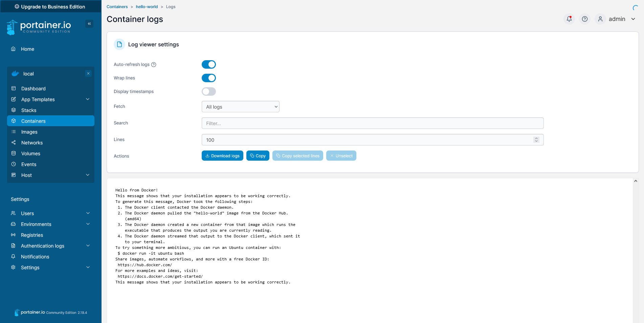The height and width of the screenshot is (323, 644).
Task: Close the local environment with X icon
Action: click(x=88, y=73)
